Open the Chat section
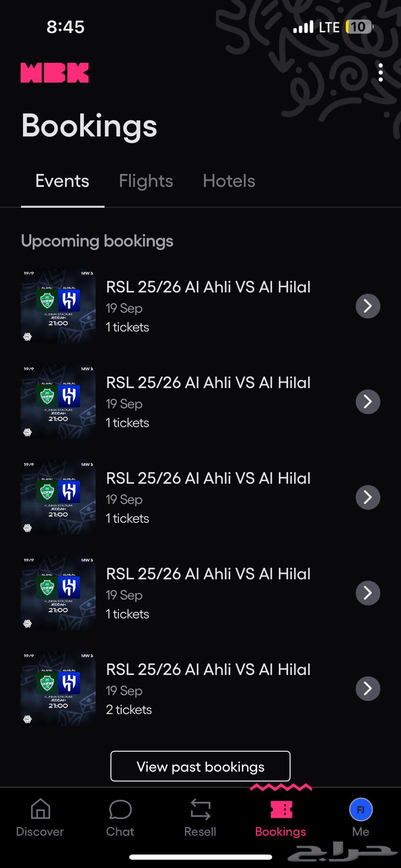Screen dimensions: 401x868 120,817
